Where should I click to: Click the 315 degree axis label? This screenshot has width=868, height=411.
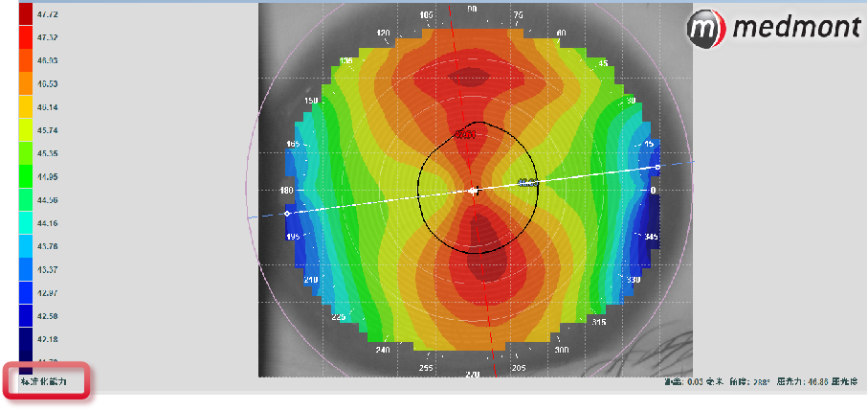click(x=598, y=322)
